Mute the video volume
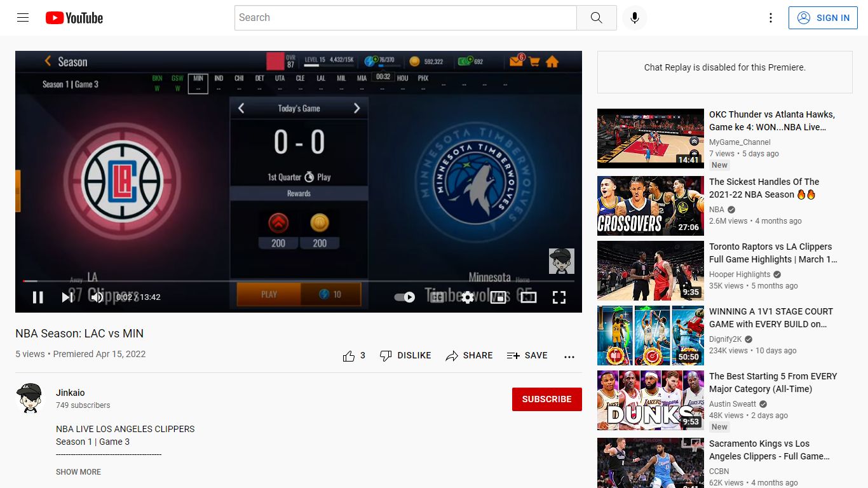The height and width of the screenshot is (488, 868). tap(97, 297)
